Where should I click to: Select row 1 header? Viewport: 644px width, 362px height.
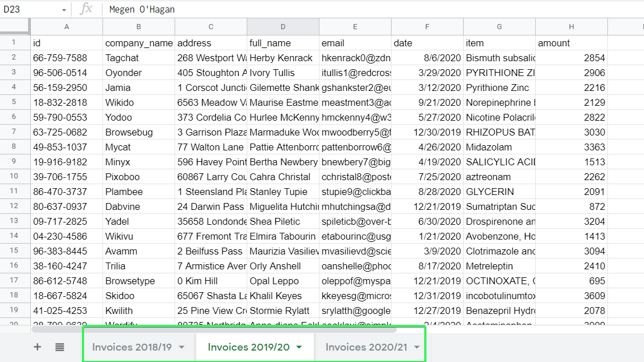(x=15, y=43)
